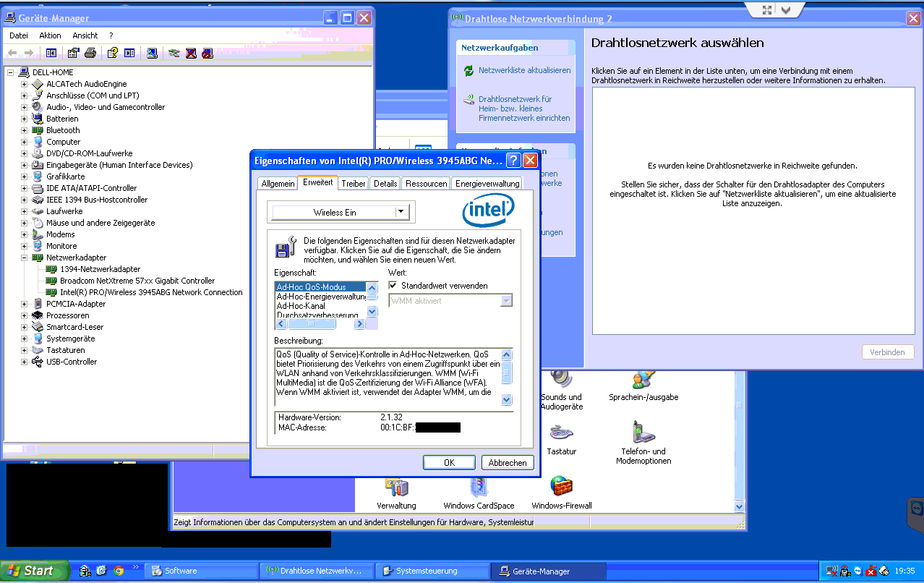Viewport: 924px width, 583px height.
Task: Open the Aktion menu
Action: (x=50, y=35)
